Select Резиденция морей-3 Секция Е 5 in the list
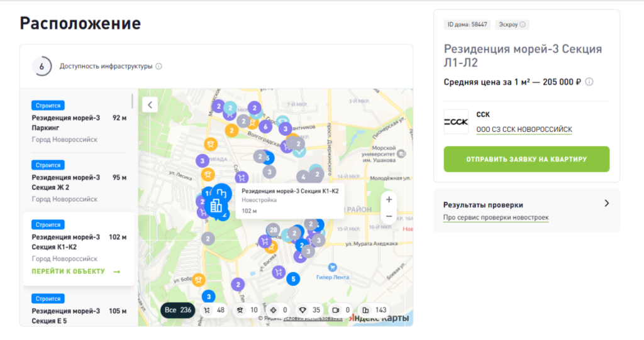This screenshot has height=340, width=644. point(79,309)
